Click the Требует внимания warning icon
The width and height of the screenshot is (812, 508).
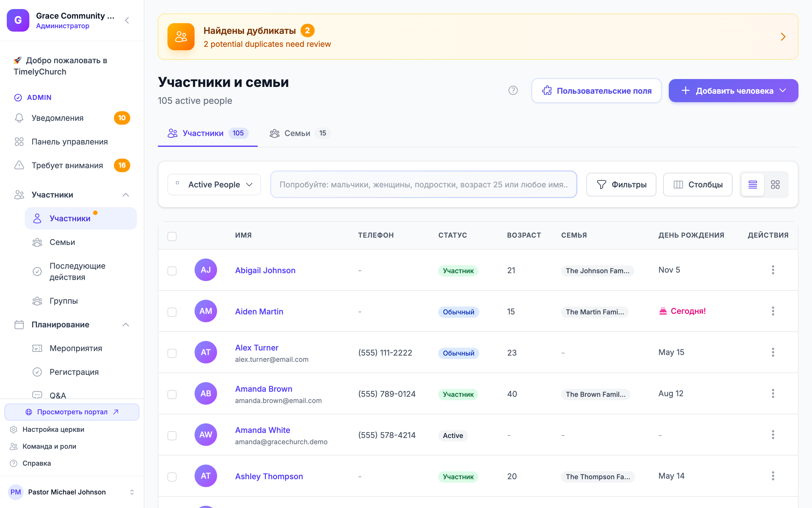pyautogui.click(x=19, y=165)
